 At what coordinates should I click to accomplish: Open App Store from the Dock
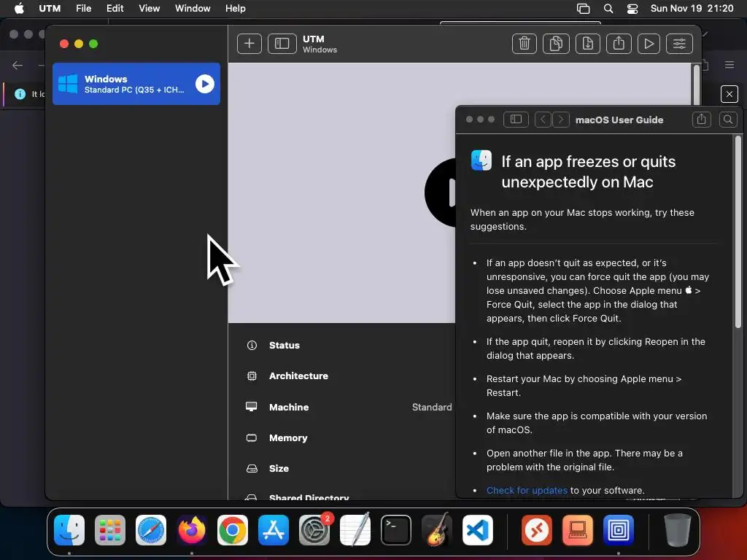click(x=274, y=530)
